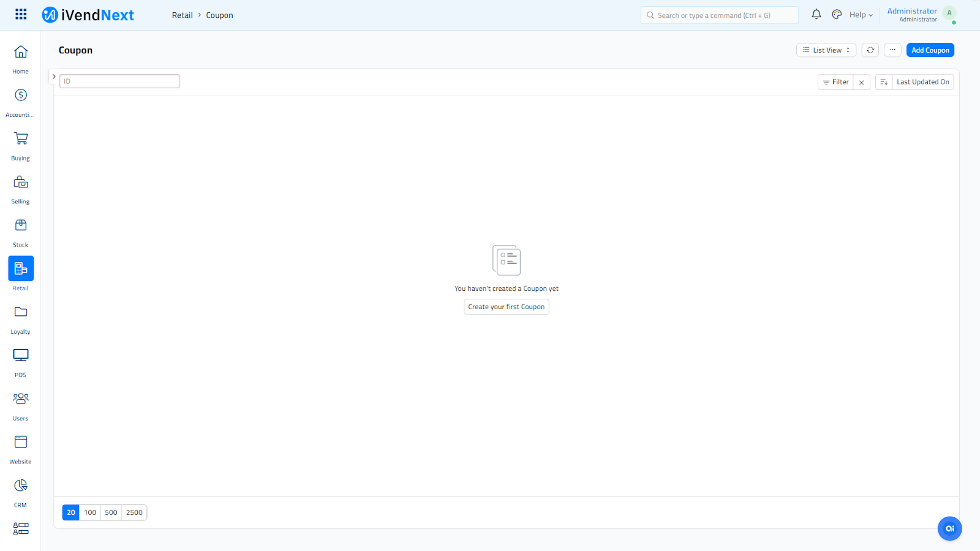Screen dimensions: 980x551
Task: Open the three-dot more options menu
Action: pyautogui.click(x=892, y=50)
